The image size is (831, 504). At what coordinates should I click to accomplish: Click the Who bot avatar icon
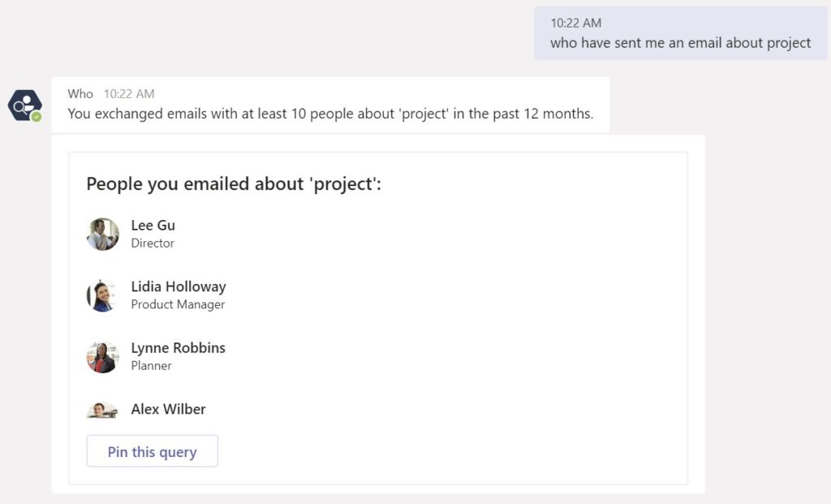24,106
